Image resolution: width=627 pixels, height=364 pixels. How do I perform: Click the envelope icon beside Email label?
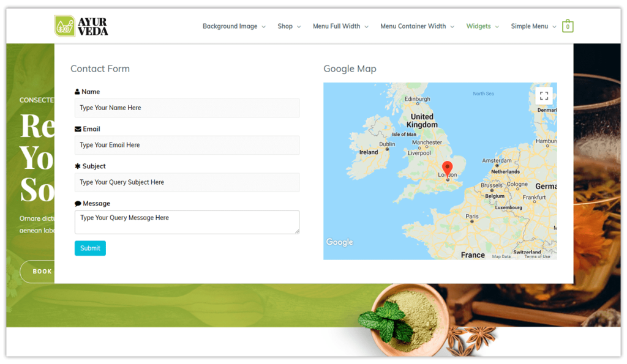tap(77, 128)
